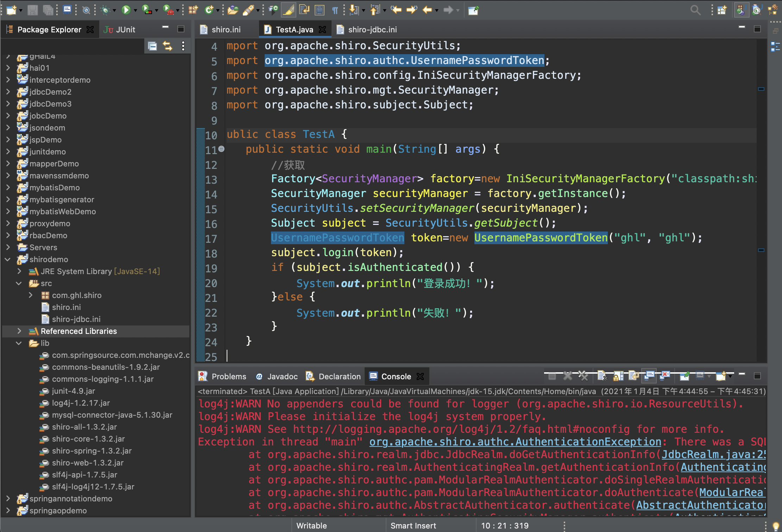
Task: Collapse the src folder
Action: click(x=19, y=283)
